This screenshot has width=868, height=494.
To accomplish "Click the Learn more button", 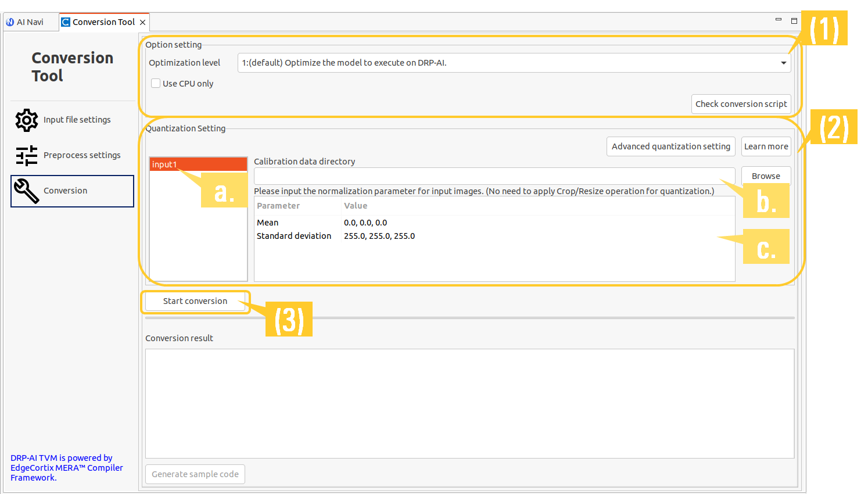I will pos(766,146).
